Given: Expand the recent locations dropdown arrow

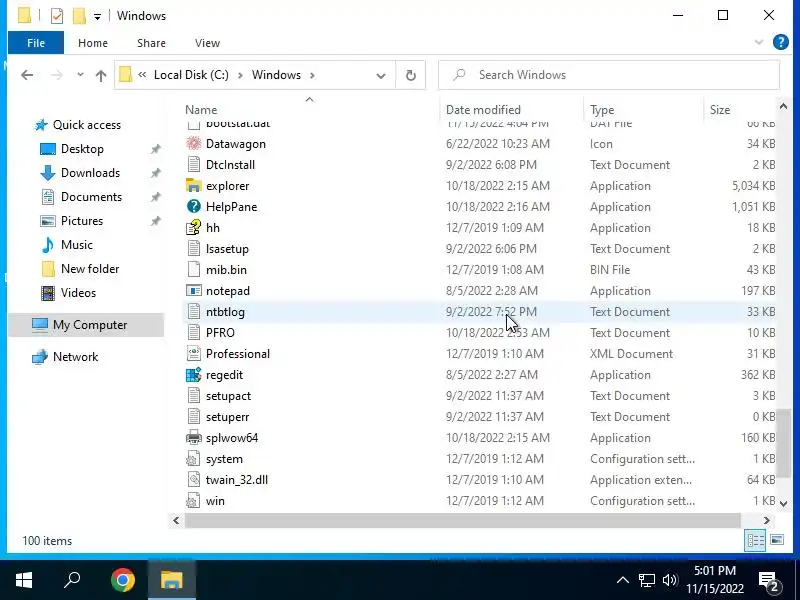Looking at the screenshot, I should click(x=80, y=75).
